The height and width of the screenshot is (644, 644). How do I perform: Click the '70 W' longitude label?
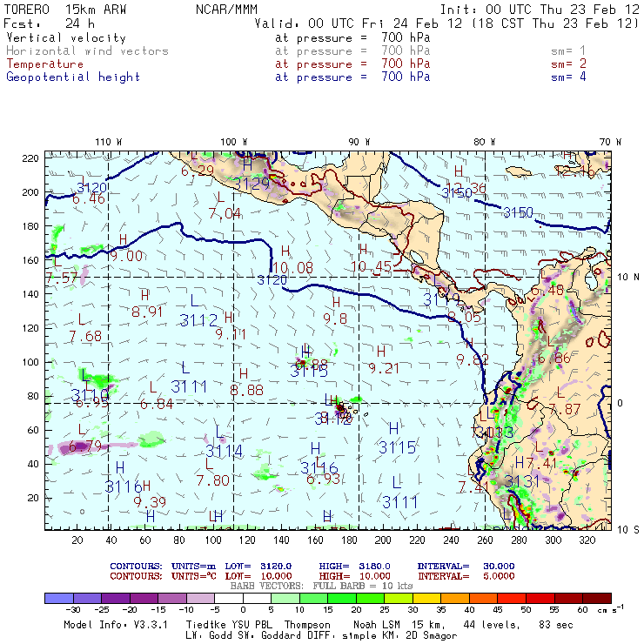coord(610,142)
